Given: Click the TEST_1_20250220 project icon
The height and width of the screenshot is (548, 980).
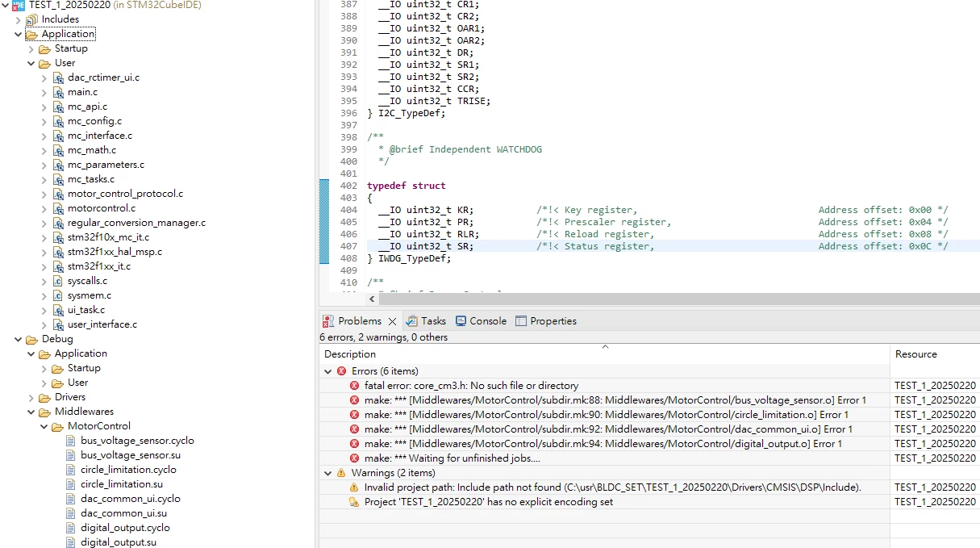Looking at the screenshot, I should point(19,5).
